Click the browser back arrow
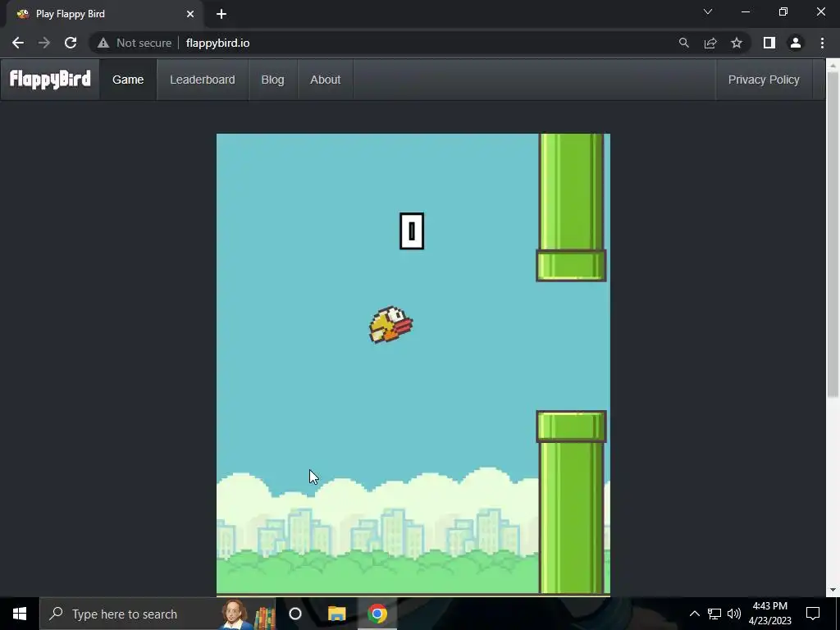 (x=18, y=43)
